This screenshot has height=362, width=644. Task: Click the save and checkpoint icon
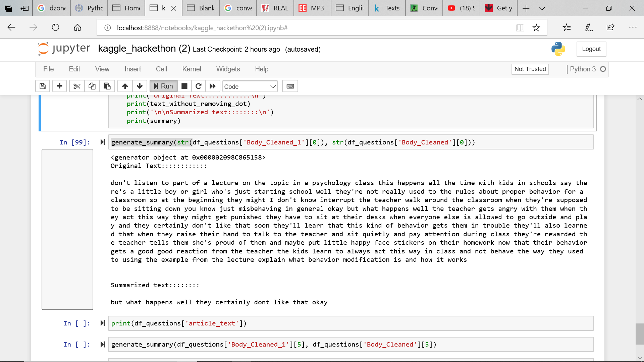click(43, 86)
